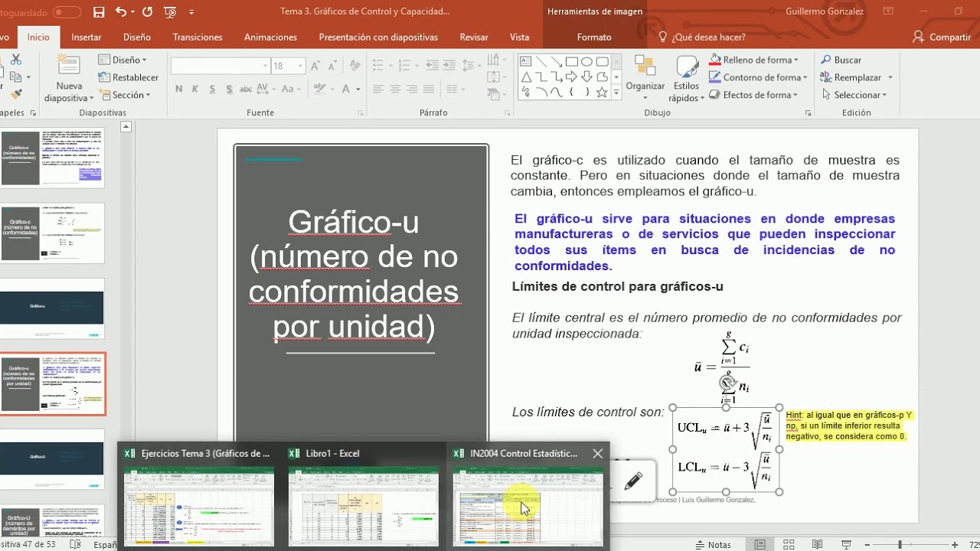Select the oval shape in the gallery
This screenshot has width=980, height=551.
(x=587, y=61)
